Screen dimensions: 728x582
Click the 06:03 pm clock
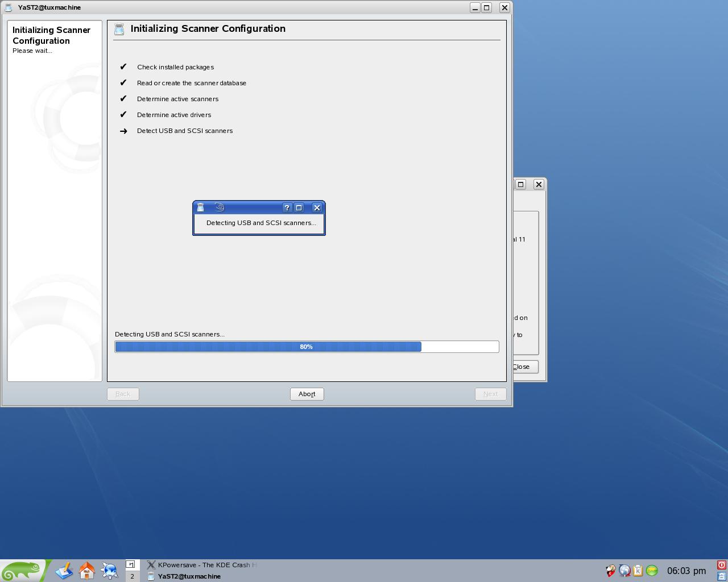686,571
